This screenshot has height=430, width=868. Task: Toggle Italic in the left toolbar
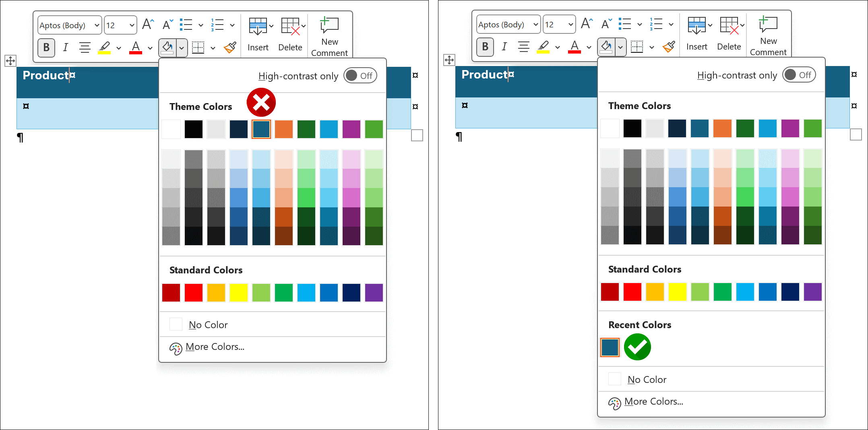(65, 48)
